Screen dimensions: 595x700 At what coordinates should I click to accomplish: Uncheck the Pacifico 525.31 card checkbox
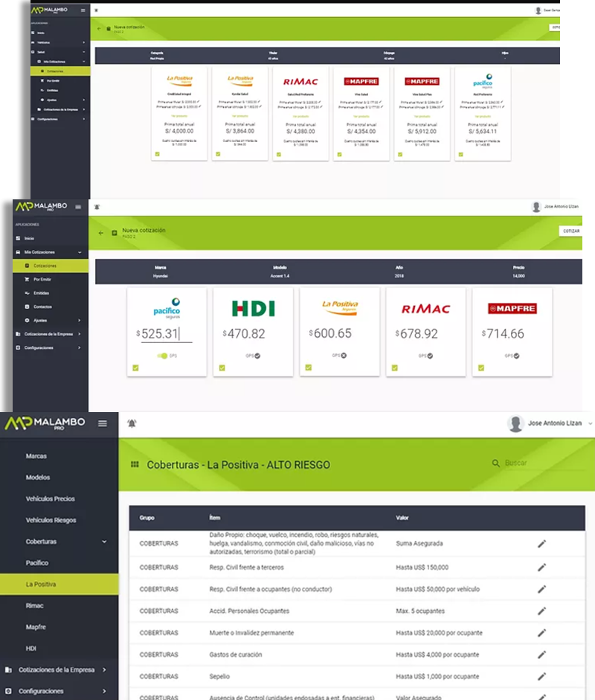pyautogui.click(x=135, y=368)
